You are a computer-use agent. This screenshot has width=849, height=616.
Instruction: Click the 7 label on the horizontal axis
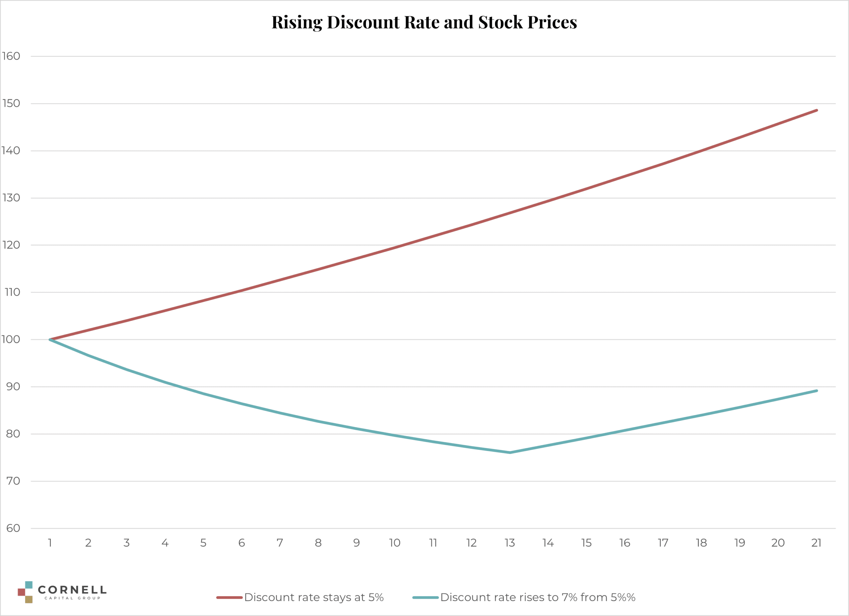[280, 543]
